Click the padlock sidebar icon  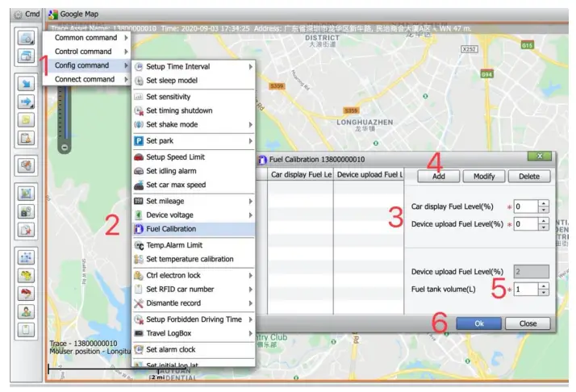(26, 211)
